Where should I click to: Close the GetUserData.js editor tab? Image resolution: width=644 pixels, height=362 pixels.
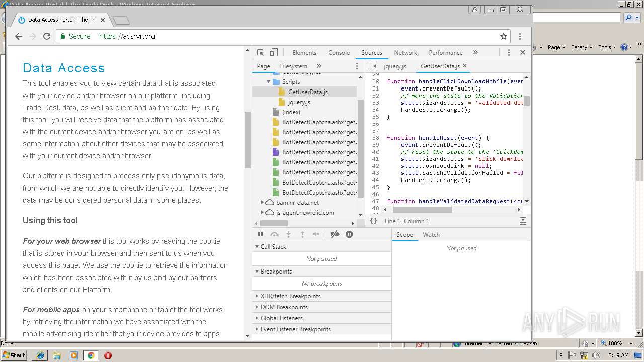click(465, 66)
